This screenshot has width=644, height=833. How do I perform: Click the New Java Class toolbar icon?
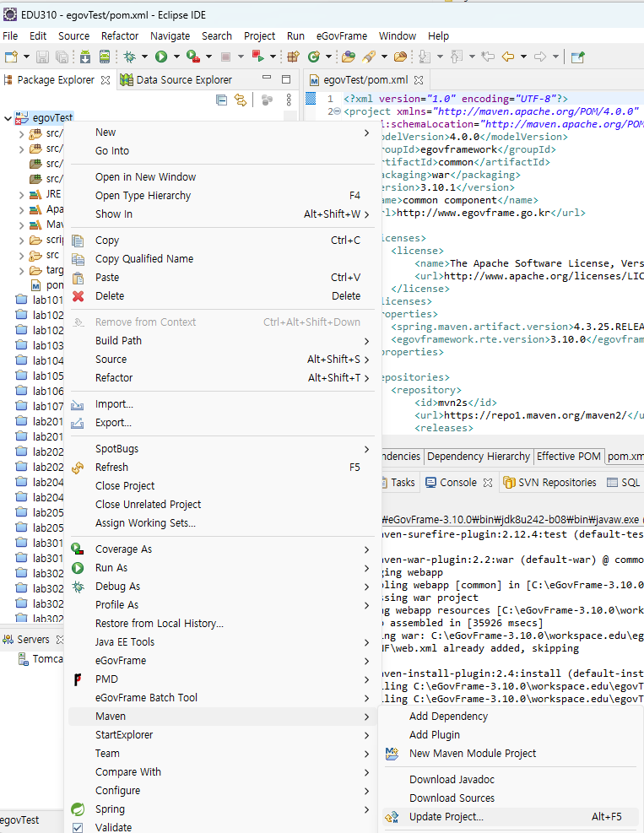(314, 57)
